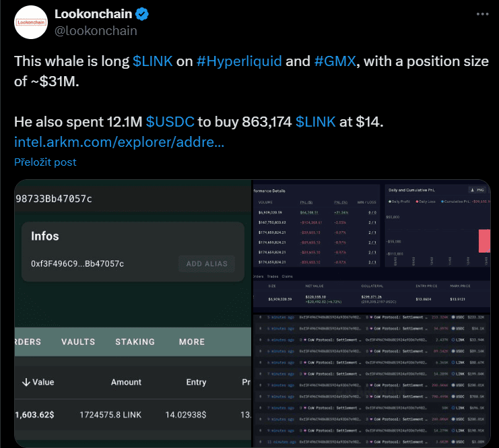Open the intel.arkm.com explorer link
Viewport: 499px width, 448px height.
(119, 142)
